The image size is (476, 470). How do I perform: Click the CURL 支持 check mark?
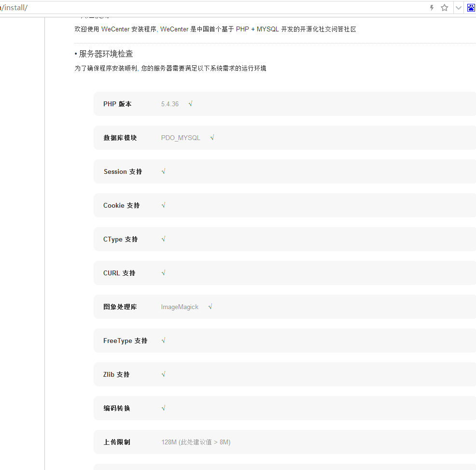[164, 273]
